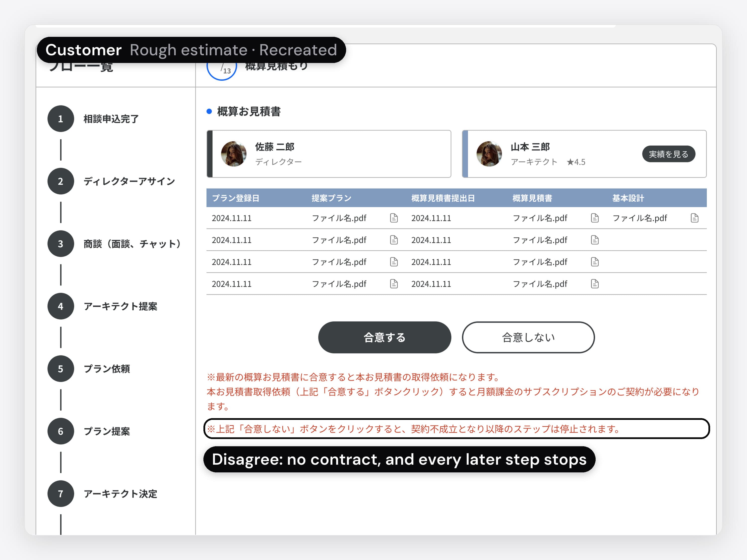
Task: Select step 1 相談申込完了
Action: point(93,119)
